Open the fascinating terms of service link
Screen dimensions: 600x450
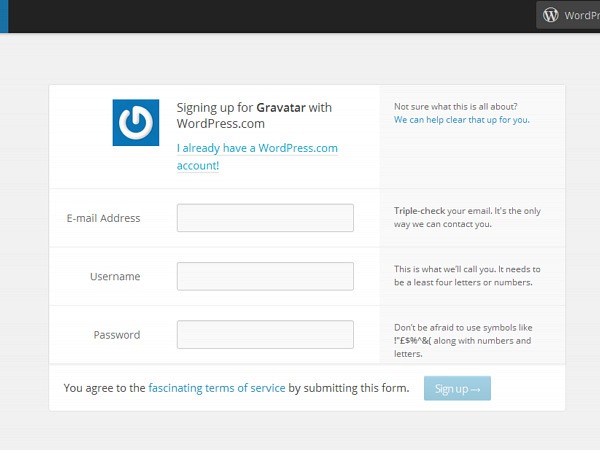point(217,388)
